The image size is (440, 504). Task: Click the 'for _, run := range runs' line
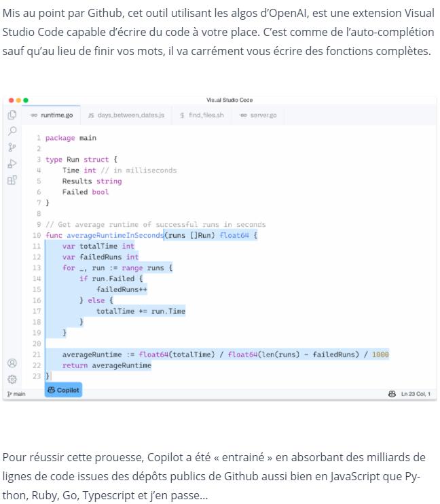pyautogui.click(x=117, y=268)
